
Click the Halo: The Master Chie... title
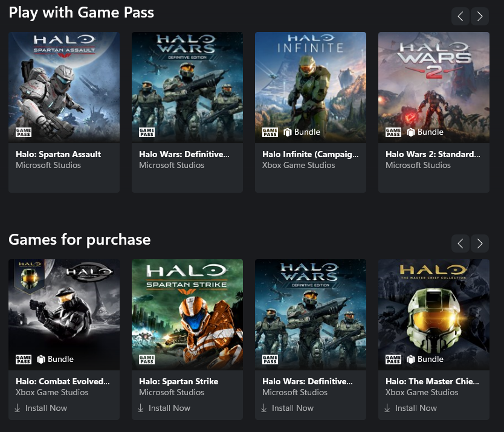click(432, 381)
